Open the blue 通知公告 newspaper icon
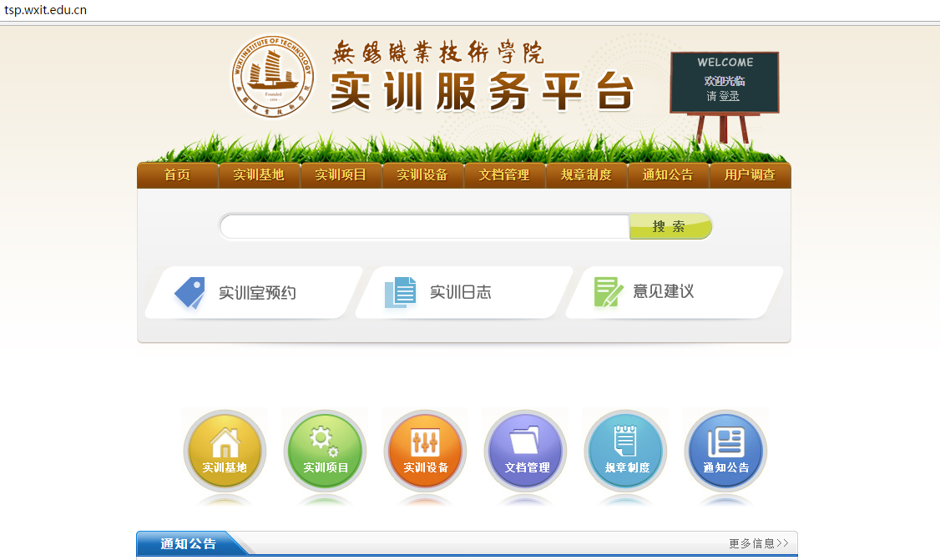940x560 pixels. click(725, 451)
